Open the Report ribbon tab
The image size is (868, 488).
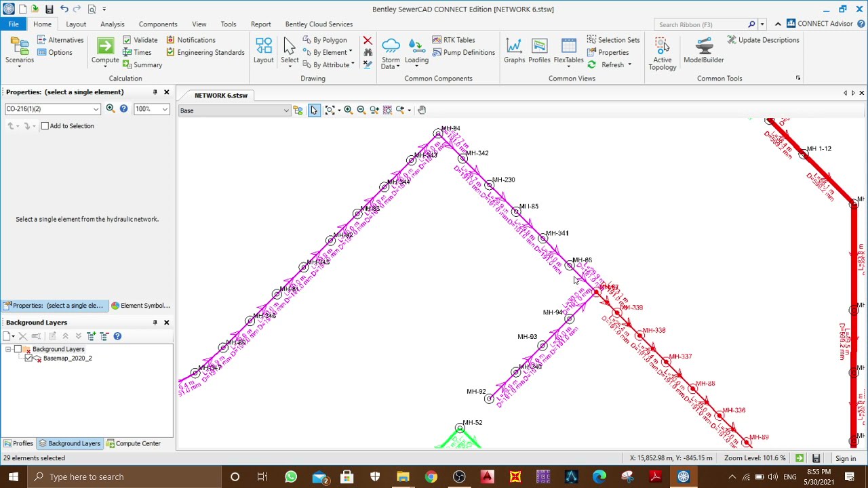pos(260,24)
